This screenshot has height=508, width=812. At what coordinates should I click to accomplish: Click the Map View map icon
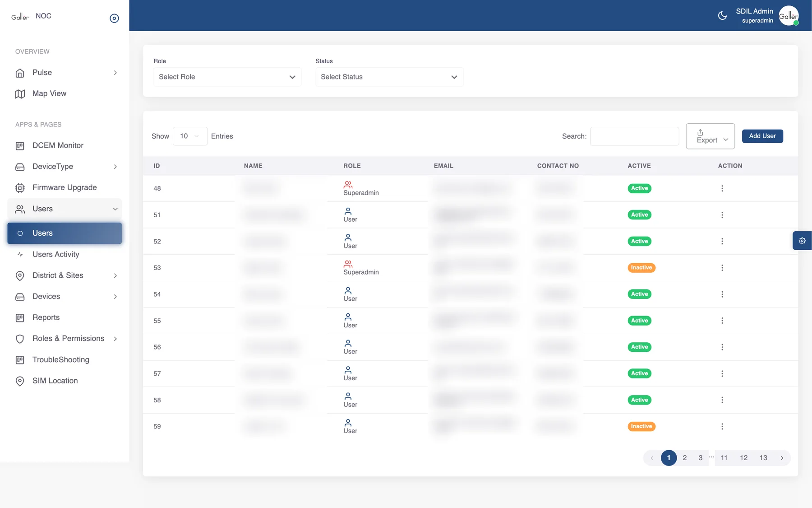click(x=20, y=93)
